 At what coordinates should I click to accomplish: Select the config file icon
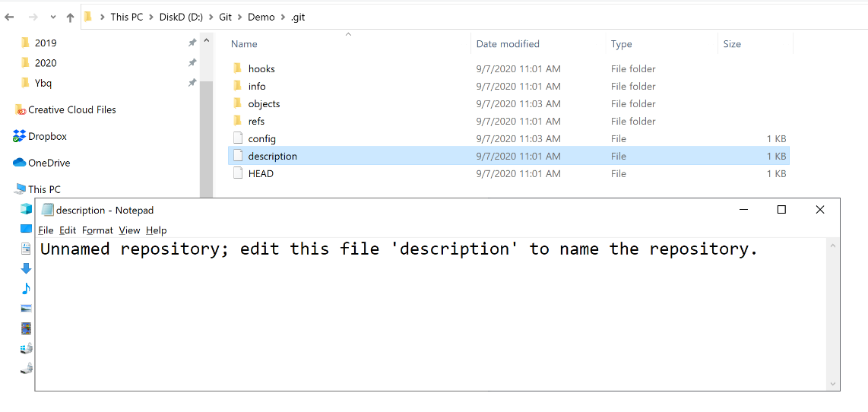pyautogui.click(x=237, y=138)
